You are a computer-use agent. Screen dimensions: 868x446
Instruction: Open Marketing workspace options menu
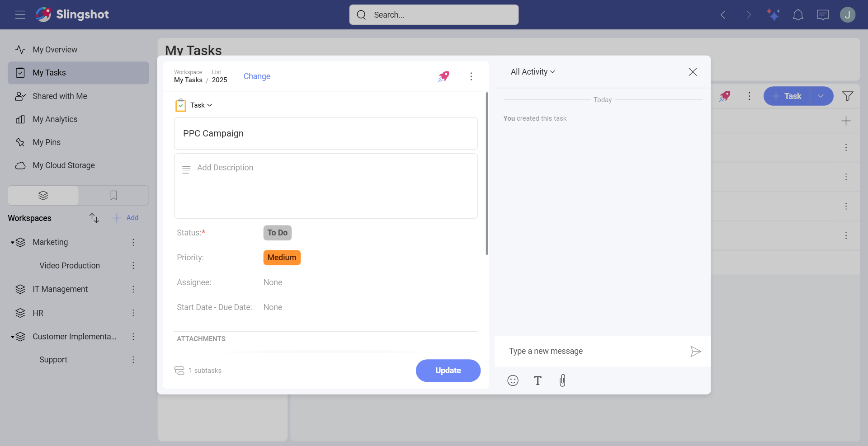[x=133, y=242]
